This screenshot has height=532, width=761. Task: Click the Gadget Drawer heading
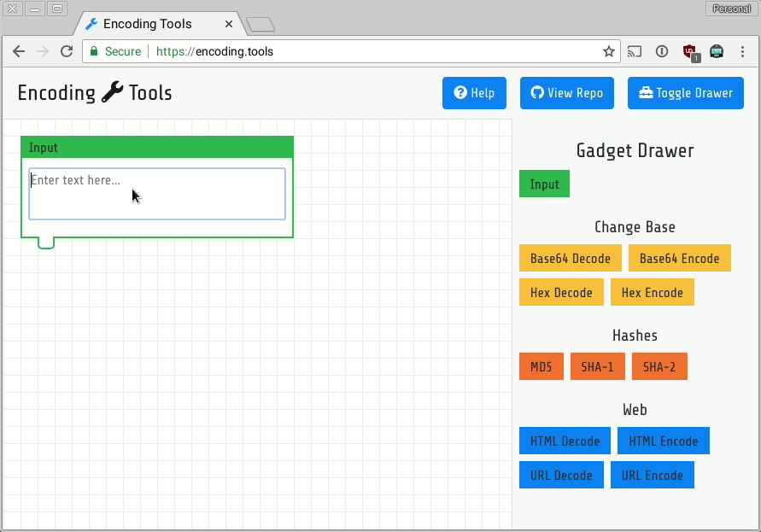coord(635,150)
